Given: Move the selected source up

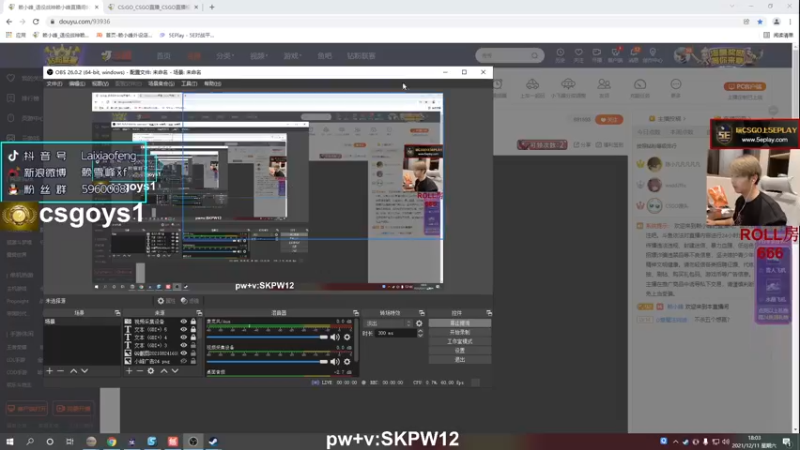Looking at the screenshot, I should [x=164, y=371].
